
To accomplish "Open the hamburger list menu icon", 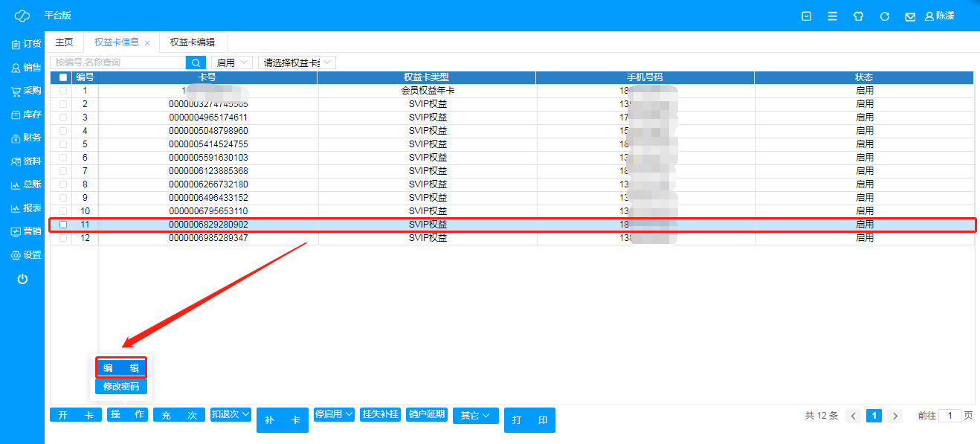I will 832,16.
